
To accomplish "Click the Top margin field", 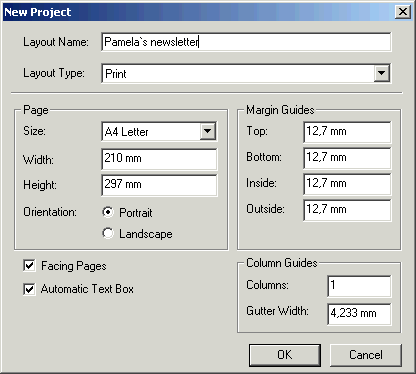I will tap(347, 132).
